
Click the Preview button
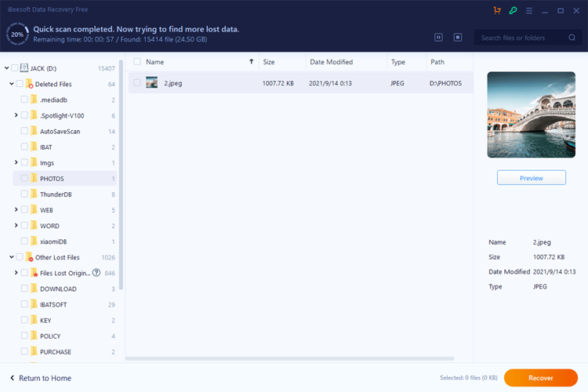click(x=531, y=178)
